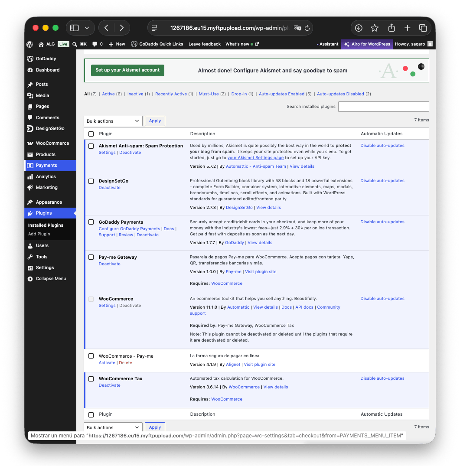Expand the Safari sidebar chevron menu
The width and height of the screenshot is (460, 476).
pos(87,28)
